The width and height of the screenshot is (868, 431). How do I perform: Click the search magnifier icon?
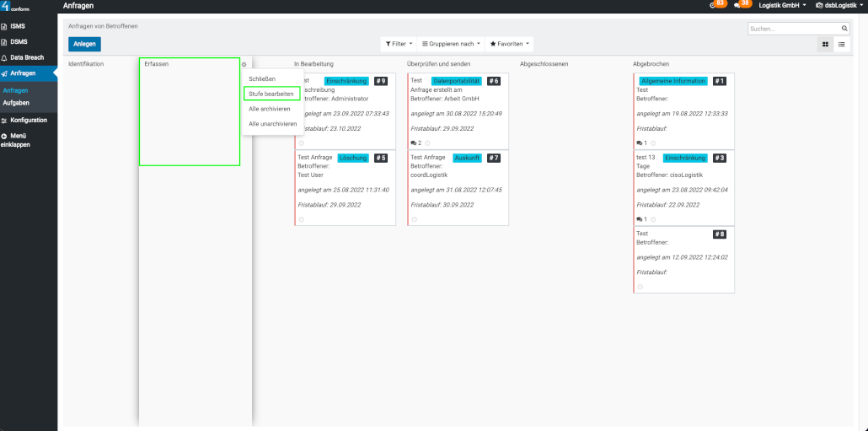844,29
